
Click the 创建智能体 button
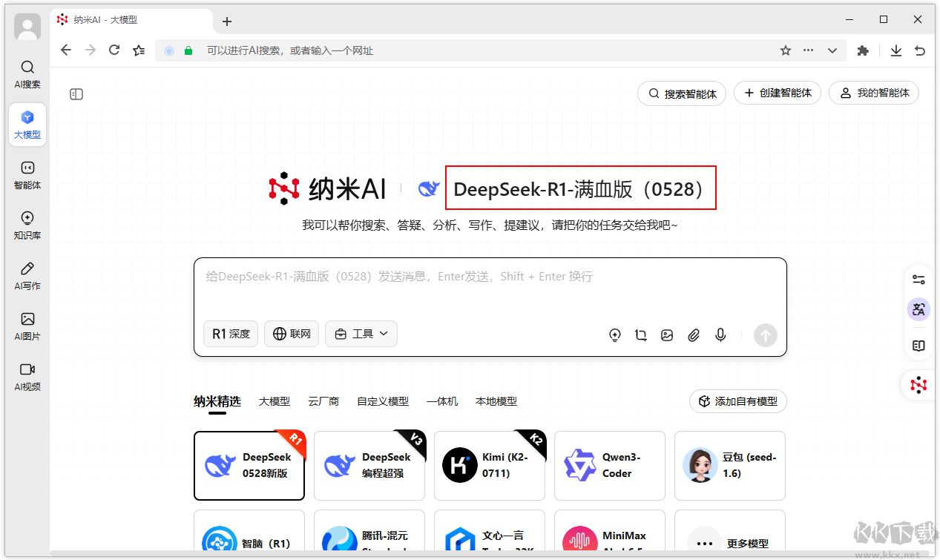tap(777, 93)
